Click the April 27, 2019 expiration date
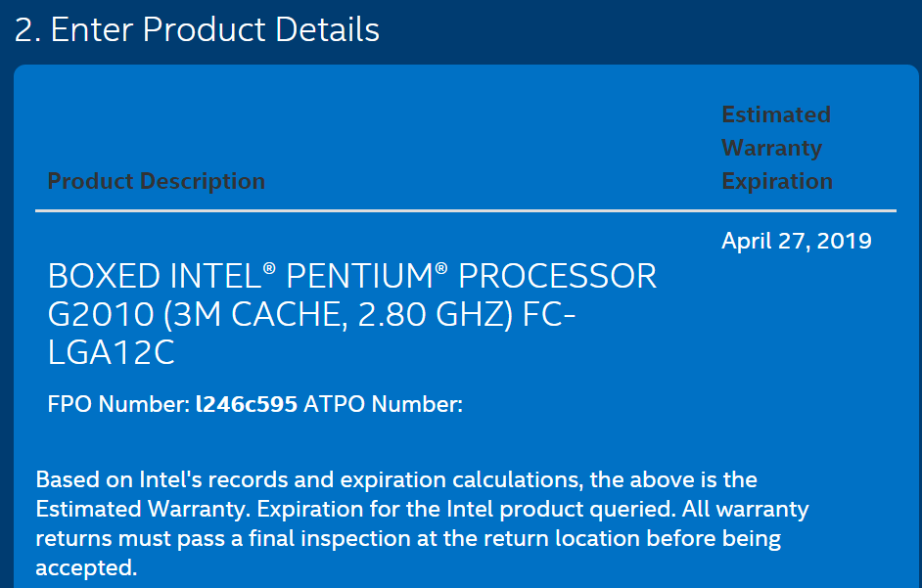This screenshot has height=588, width=922. click(x=796, y=241)
